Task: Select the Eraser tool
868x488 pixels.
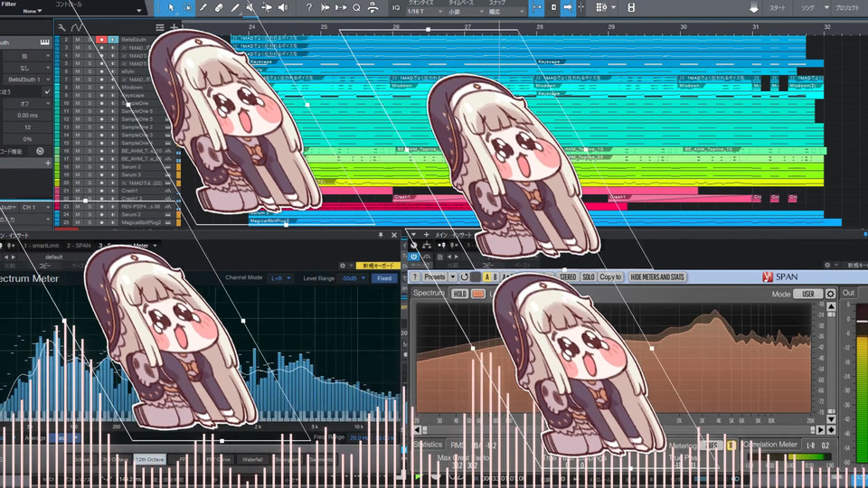Action: tap(219, 8)
